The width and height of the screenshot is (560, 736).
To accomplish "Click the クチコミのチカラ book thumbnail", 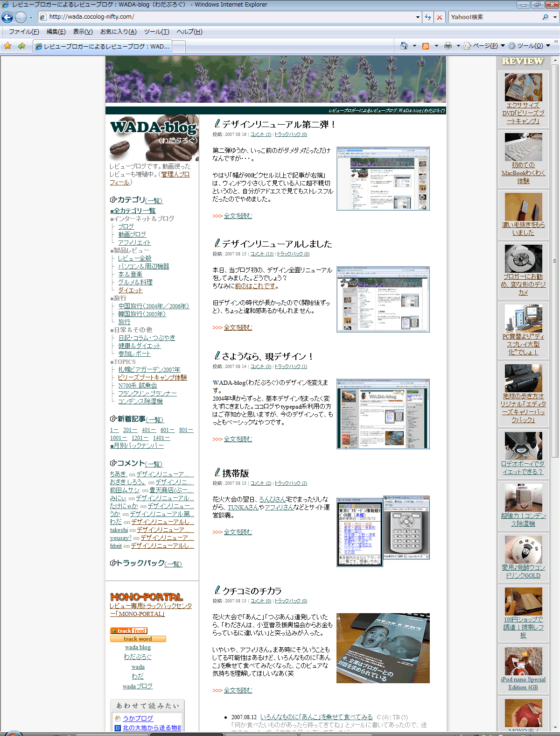I will (x=383, y=648).
